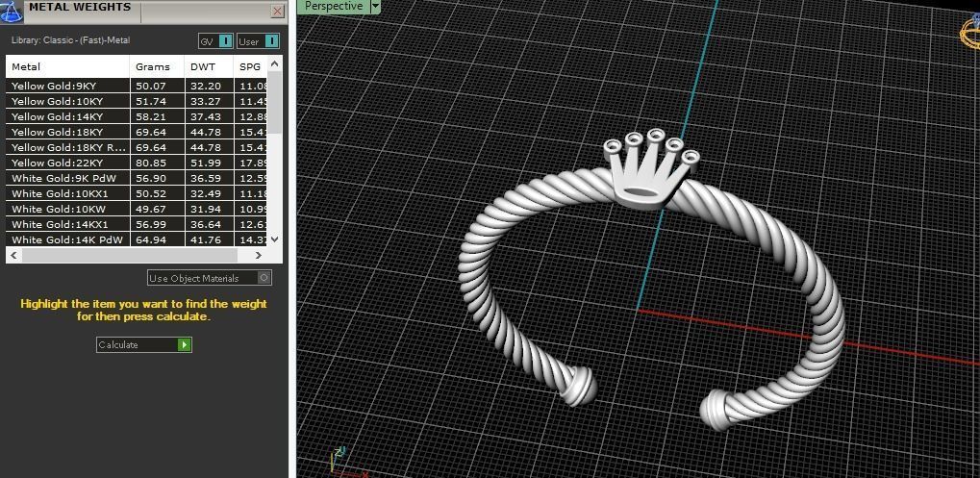Click grams value 50.07
This screenshot has width=980, height=478.
[x=151, y=86]
